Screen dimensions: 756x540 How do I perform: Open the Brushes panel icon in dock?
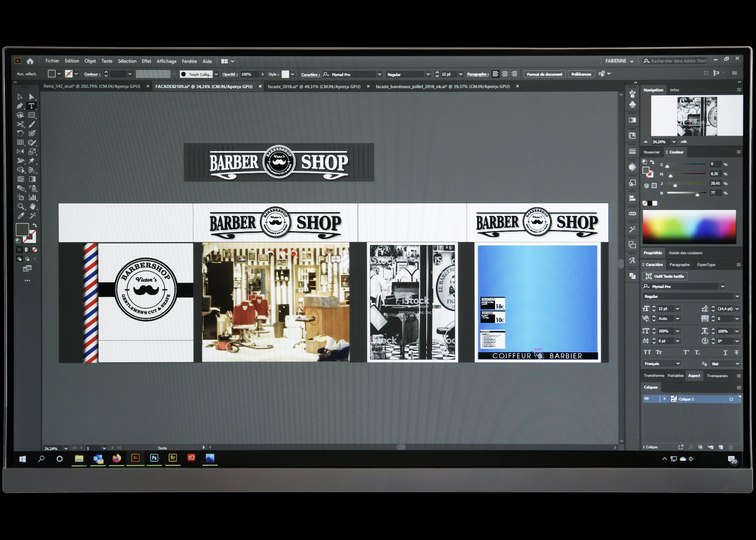coord(632,94)
